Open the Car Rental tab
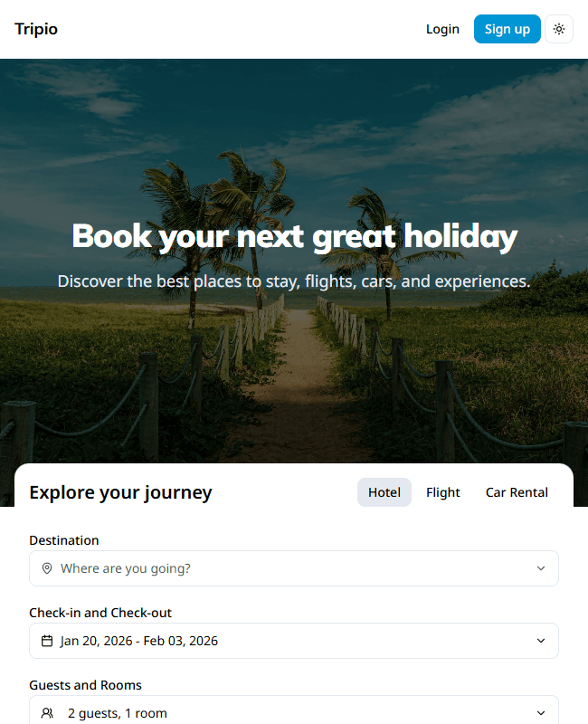The height and width of the screenshot is (724, 588). pyautogui.click(x=517, y=492)
